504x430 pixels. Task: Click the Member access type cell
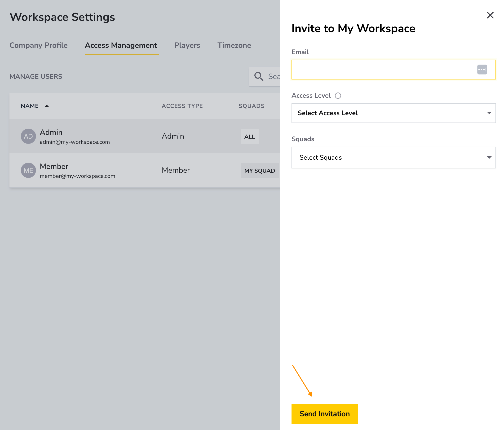click(x=176, y=170)
